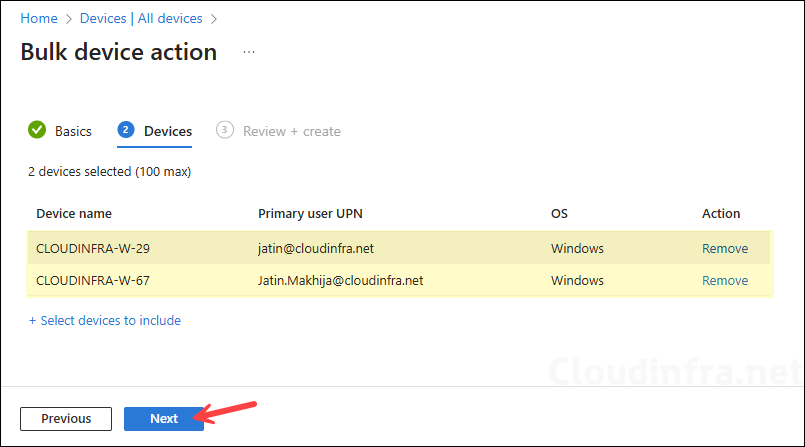This screenshot has width=805, height=447.
Task: Open the Review + create tab
Action: pyautogui.click(x=291, y=131)
